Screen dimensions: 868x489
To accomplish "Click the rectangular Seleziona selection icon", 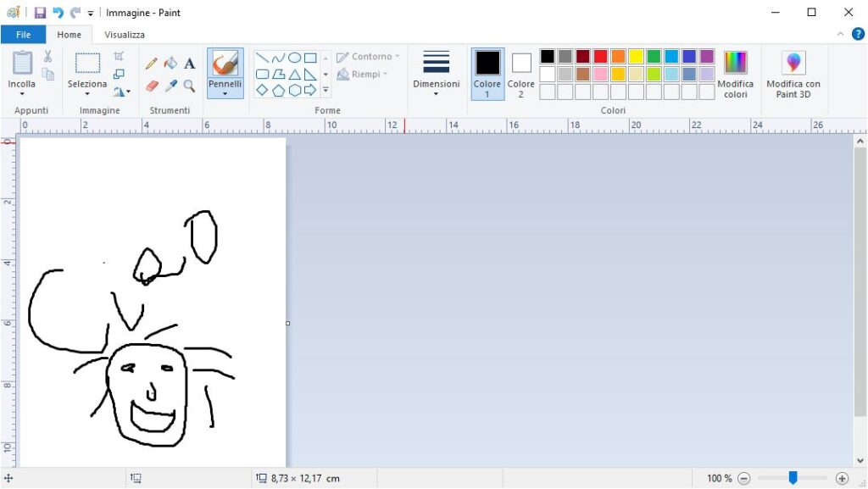I will point(87,63).
